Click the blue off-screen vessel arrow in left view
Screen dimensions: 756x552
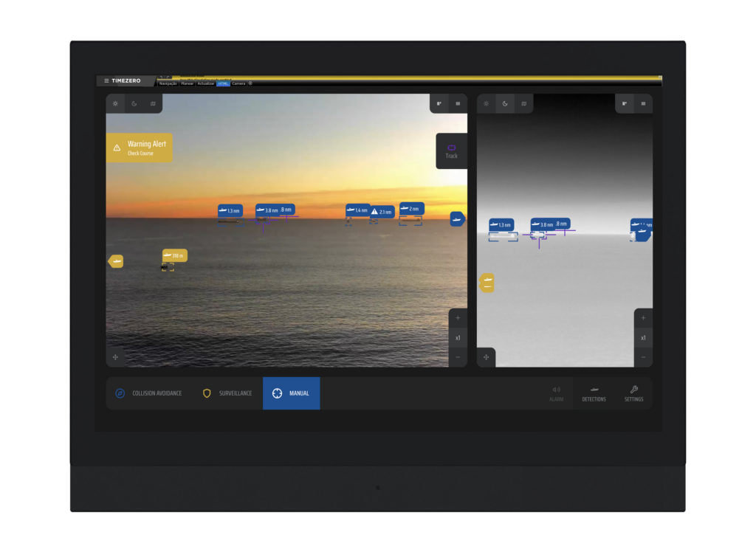[x=458, y=219]
